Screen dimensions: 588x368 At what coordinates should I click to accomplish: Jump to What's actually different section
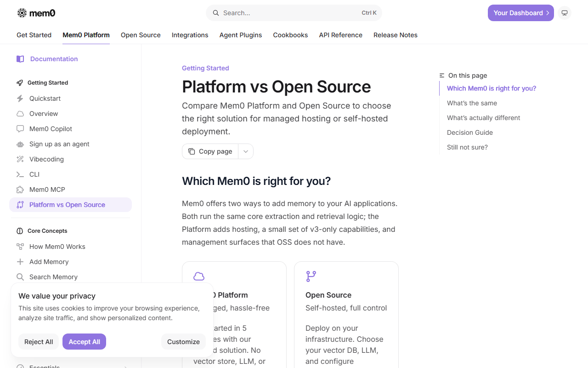point(483,118)
